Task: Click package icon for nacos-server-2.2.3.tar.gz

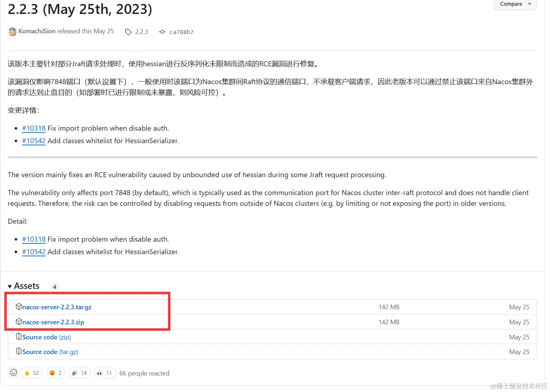Action: (19, 306)
